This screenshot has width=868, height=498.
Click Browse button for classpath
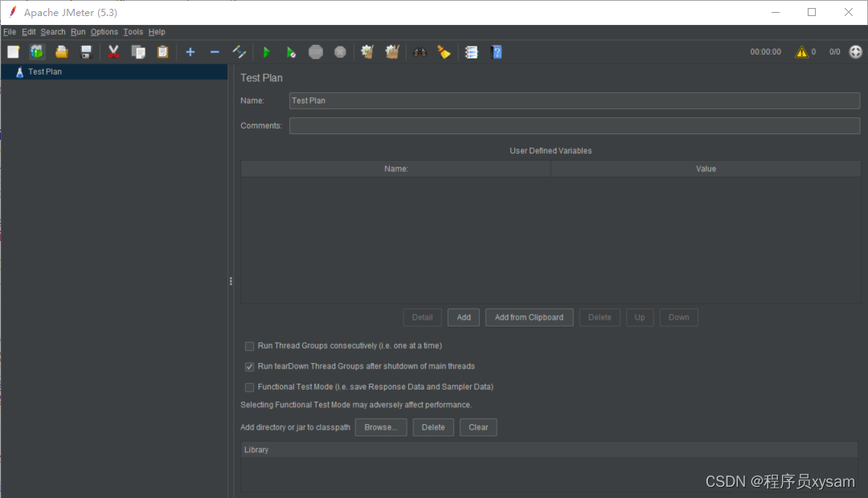coord(381,427)
